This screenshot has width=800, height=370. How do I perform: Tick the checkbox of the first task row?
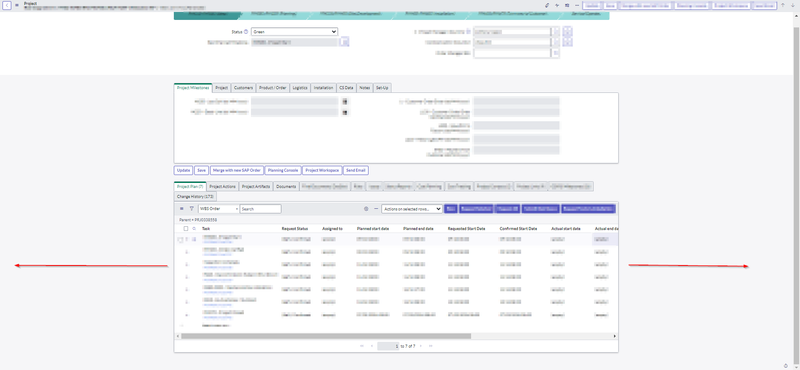180,239
